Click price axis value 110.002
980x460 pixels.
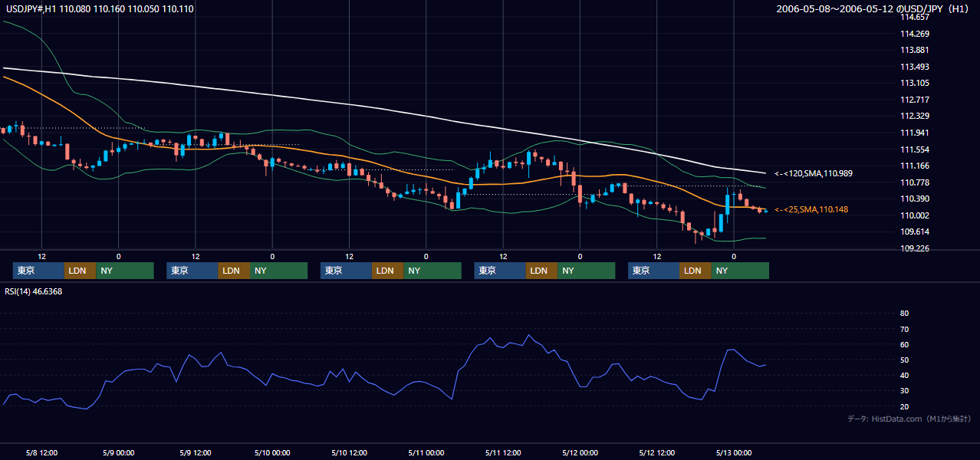click(x=914, y=215)
